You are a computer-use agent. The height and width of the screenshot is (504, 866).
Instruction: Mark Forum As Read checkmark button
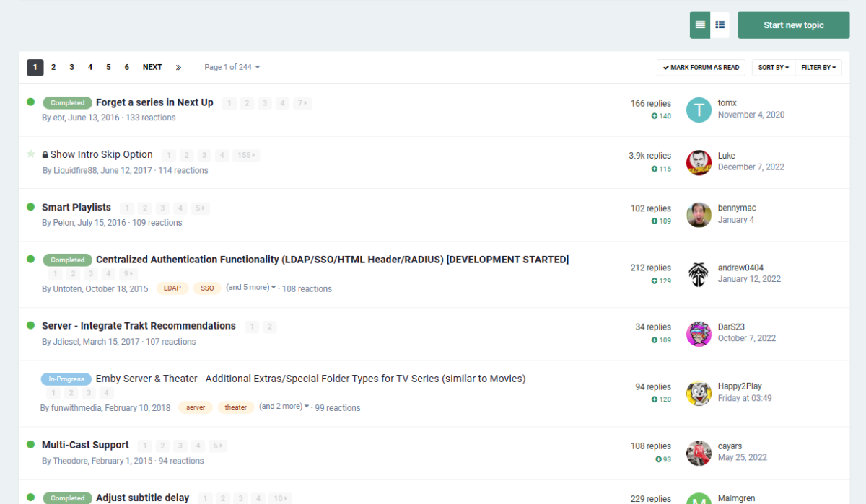click(701, 68)
